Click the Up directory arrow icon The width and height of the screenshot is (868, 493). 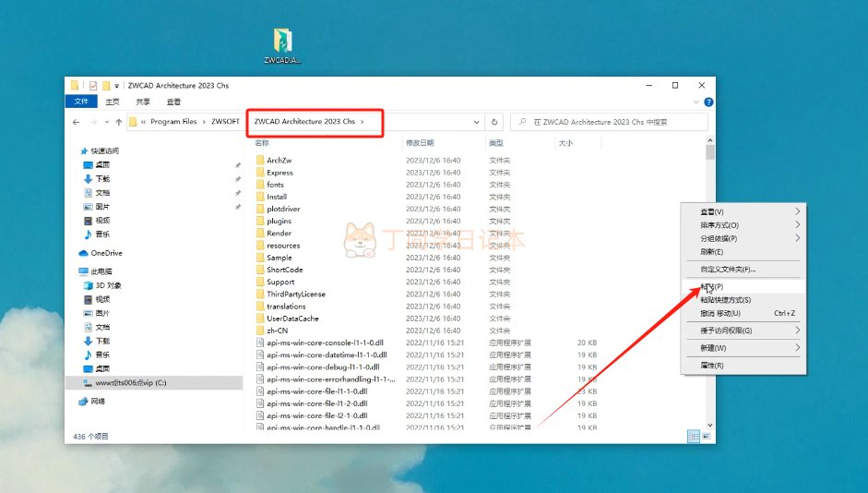(119, 122)
